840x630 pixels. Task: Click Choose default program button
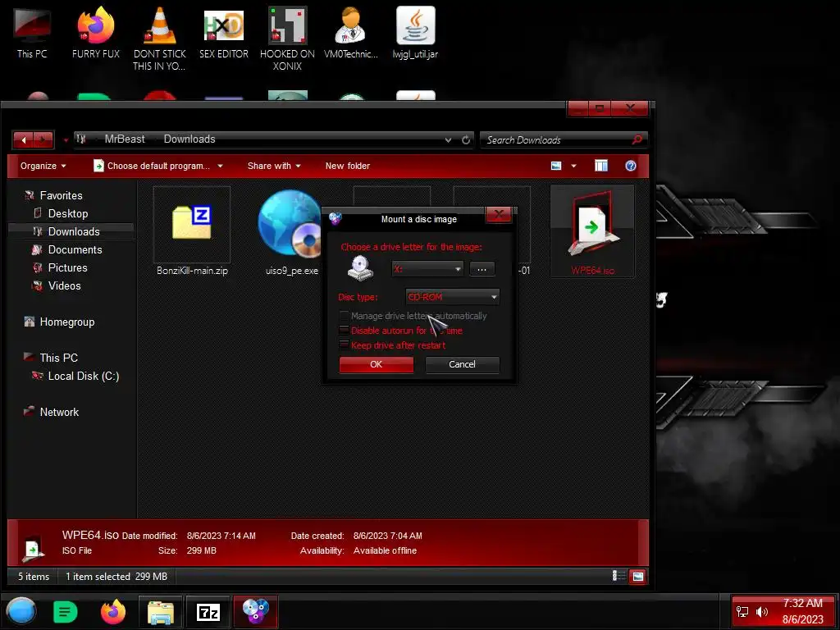(x=152, y=166)
